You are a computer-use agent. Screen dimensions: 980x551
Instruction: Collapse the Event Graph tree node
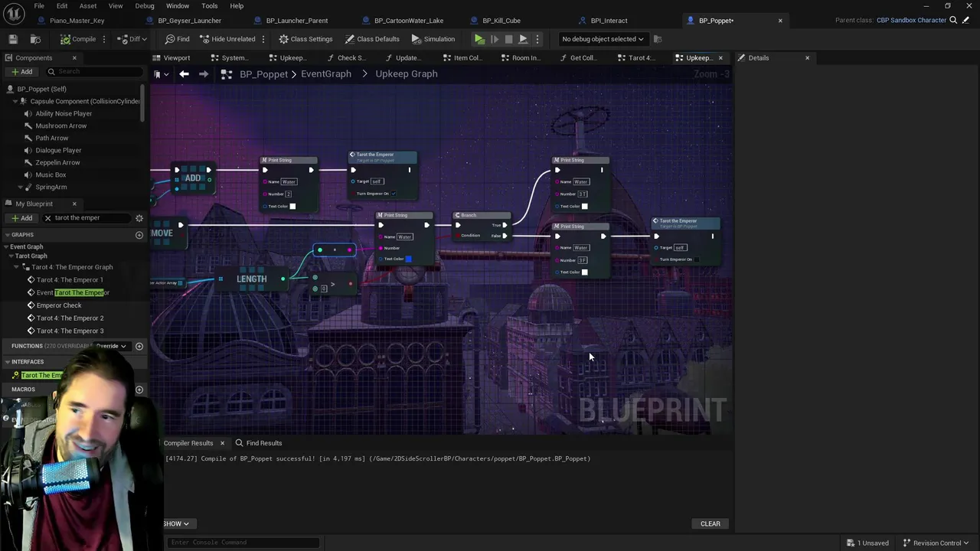coord(6,247)
